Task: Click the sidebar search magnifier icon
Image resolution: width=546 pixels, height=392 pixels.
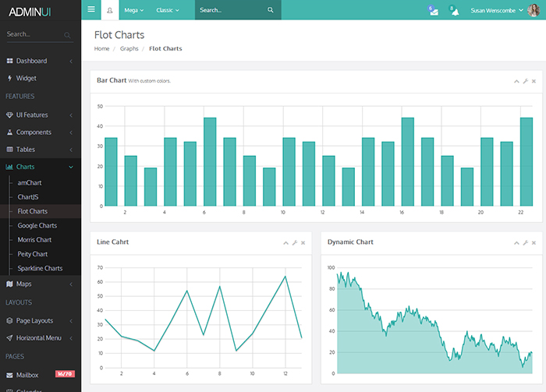Action: pyautogui.click(x=68, y=35)
